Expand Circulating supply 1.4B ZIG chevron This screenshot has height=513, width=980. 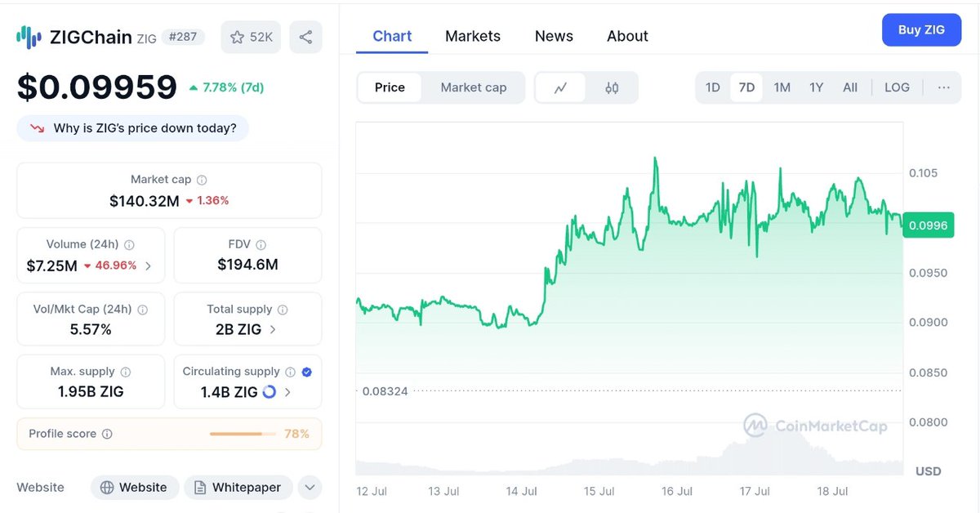[x=286, y=392]
